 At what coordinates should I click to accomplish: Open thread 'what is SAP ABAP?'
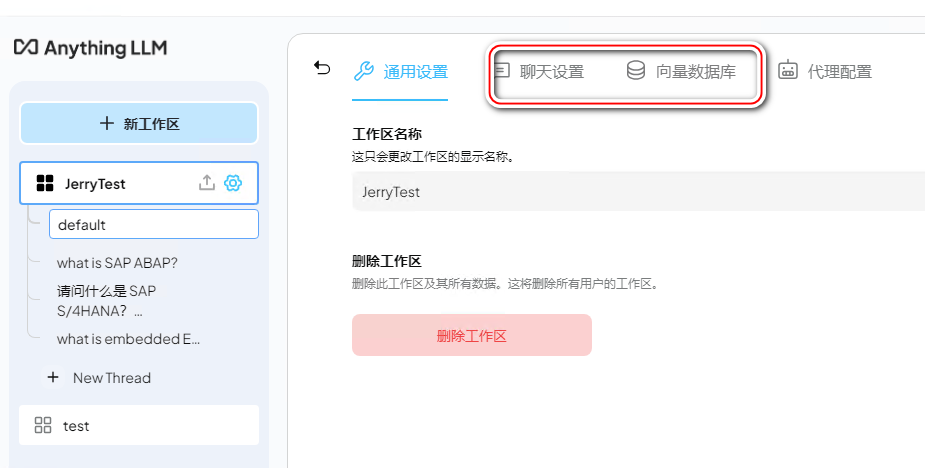(x=117, y=263)
